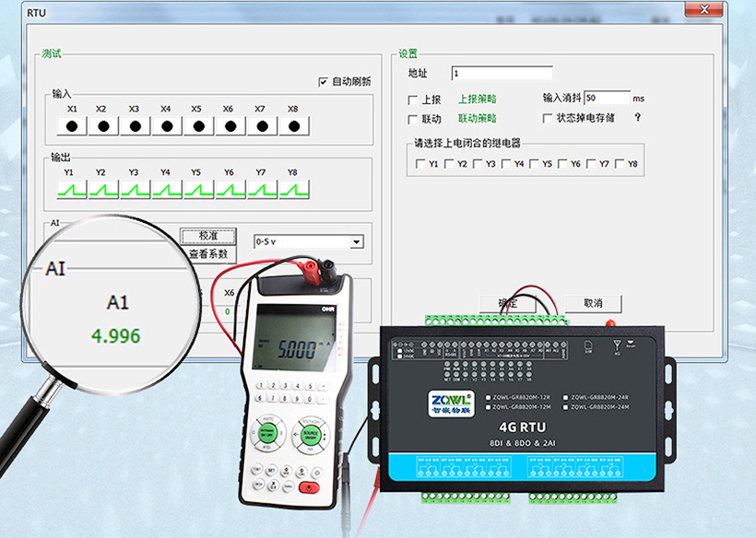Screen dimensions: 756x538
Task: Check the 状态掉电存储 option
Action: click(x=549, y=118)
